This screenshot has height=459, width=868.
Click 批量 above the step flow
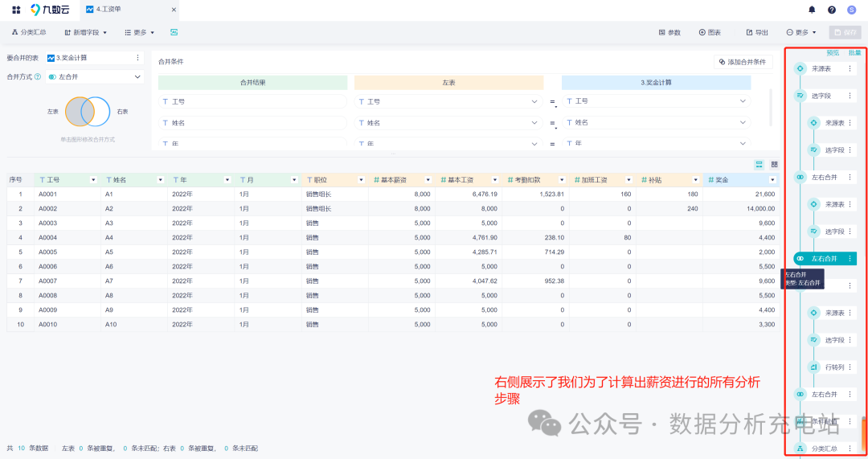(854, 53)
